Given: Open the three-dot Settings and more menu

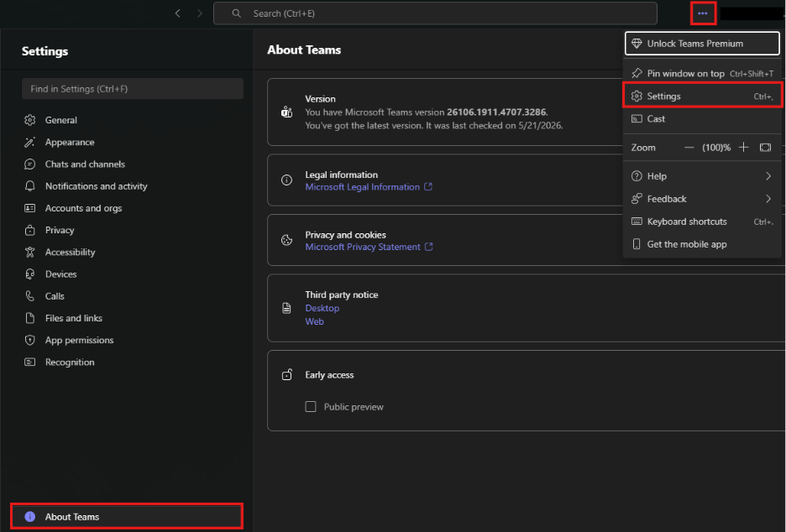Looking at the screenshot, I should pyautogui.click(x=702, y=13).
